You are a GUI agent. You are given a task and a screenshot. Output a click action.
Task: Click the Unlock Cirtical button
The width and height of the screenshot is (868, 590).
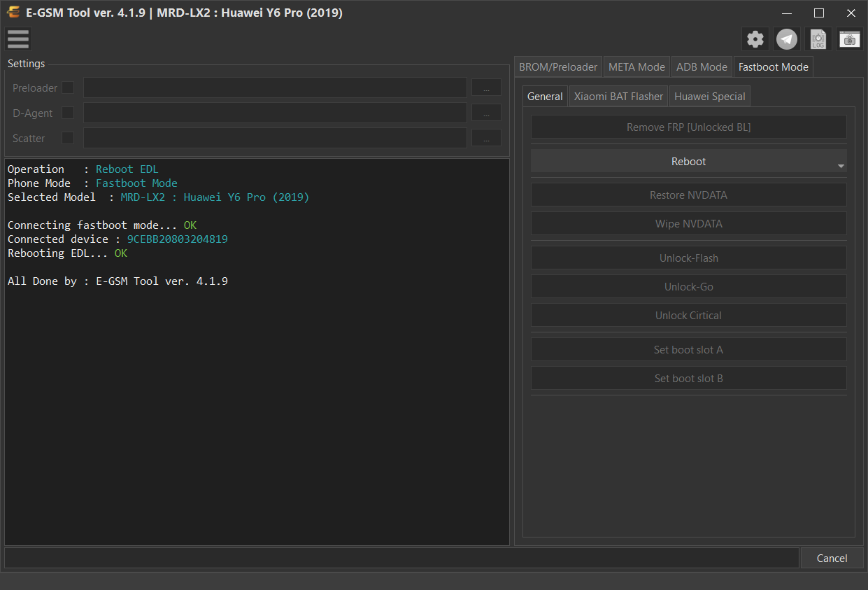coord(689,315)
